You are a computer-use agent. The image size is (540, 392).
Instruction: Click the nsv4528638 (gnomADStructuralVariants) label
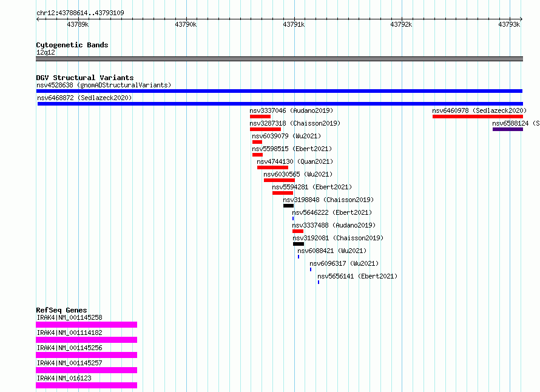click(x=104, y=85)
